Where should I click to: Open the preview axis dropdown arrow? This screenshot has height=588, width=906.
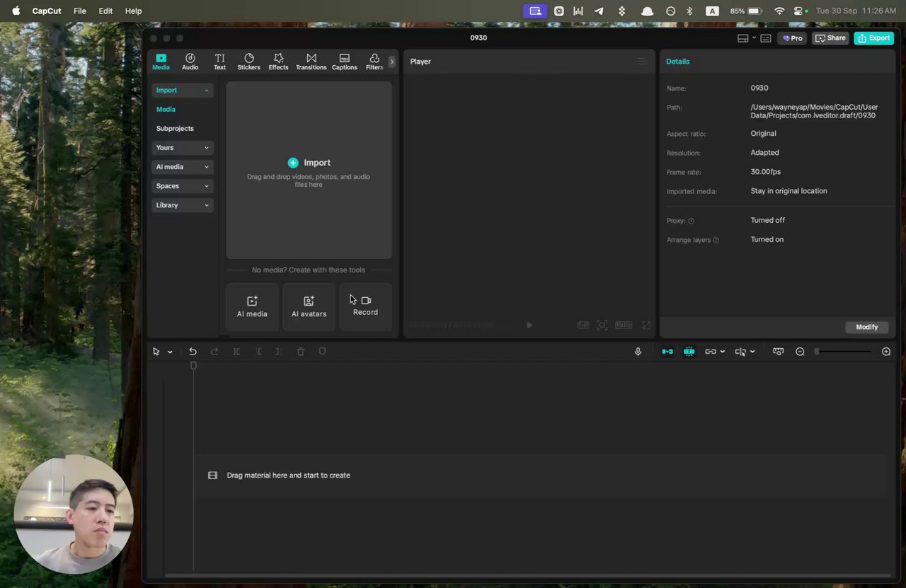[752, 352]
